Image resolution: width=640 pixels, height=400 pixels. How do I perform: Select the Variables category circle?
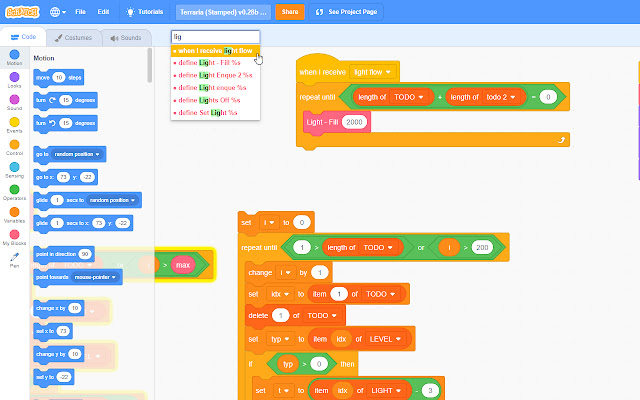coord(14,212)
